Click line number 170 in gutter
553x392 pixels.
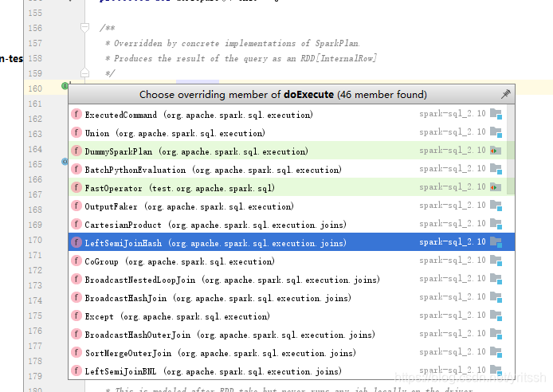[x=35, y=240]
